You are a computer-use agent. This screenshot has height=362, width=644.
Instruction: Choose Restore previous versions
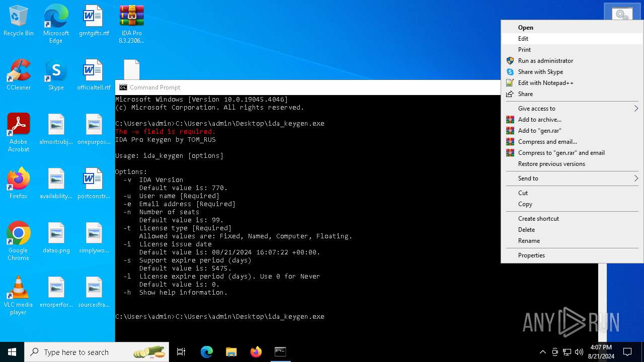click(572, 164)
